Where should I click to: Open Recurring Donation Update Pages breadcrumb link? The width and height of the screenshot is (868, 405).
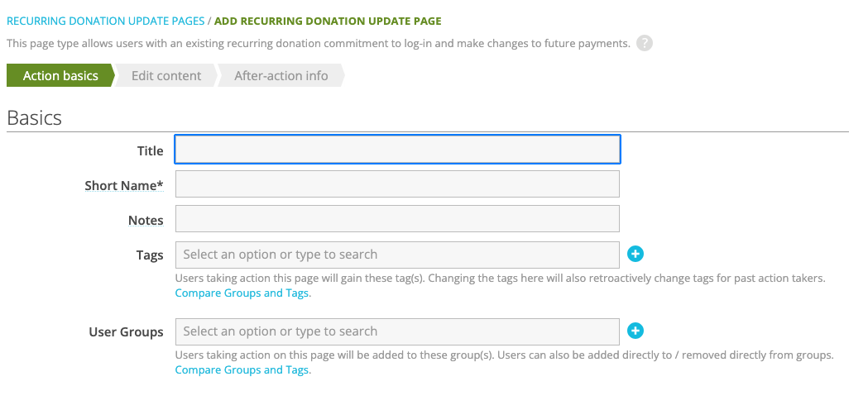click(106, 21)
